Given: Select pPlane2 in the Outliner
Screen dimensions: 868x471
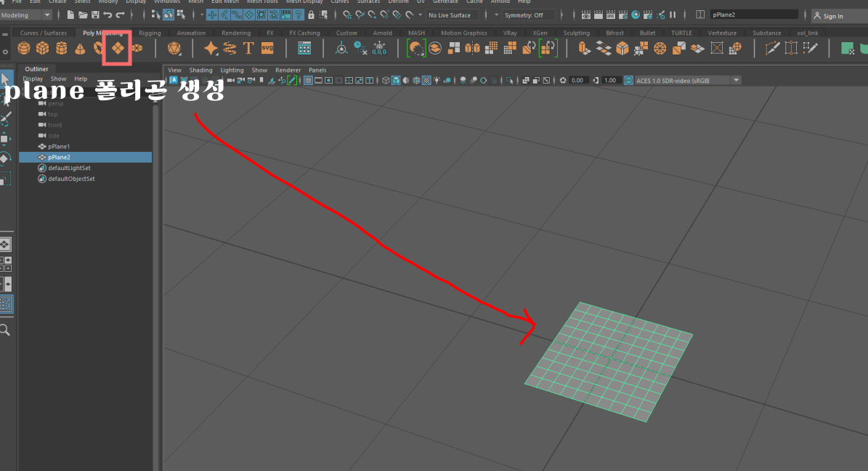Looking at the screenshot, I should point(85,158).
